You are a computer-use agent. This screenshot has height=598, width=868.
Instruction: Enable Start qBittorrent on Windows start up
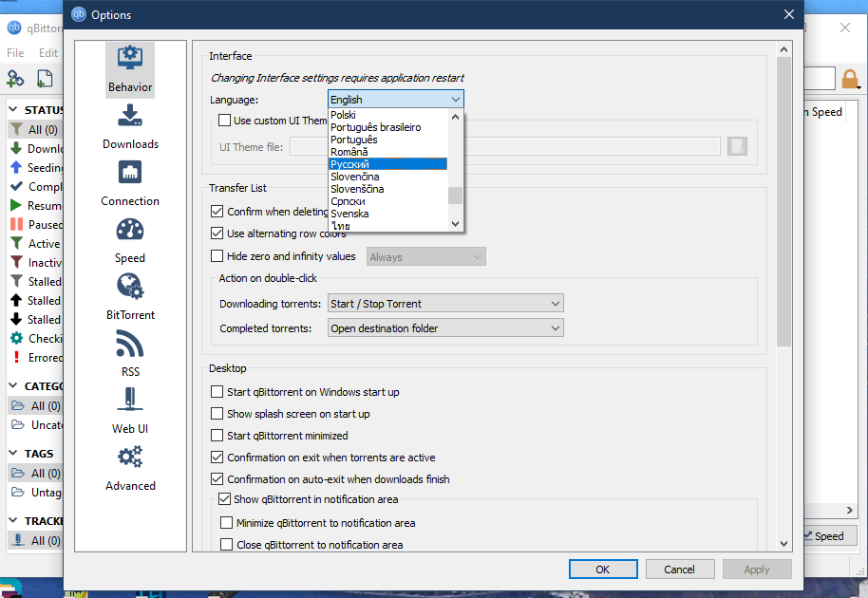[x=217, y=391]
